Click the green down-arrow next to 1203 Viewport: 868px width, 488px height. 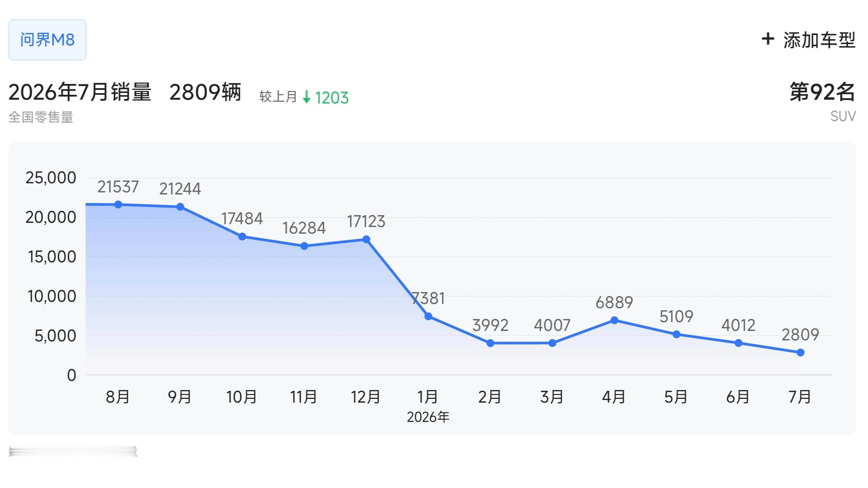pyautogui.click(x=306, y=97)
